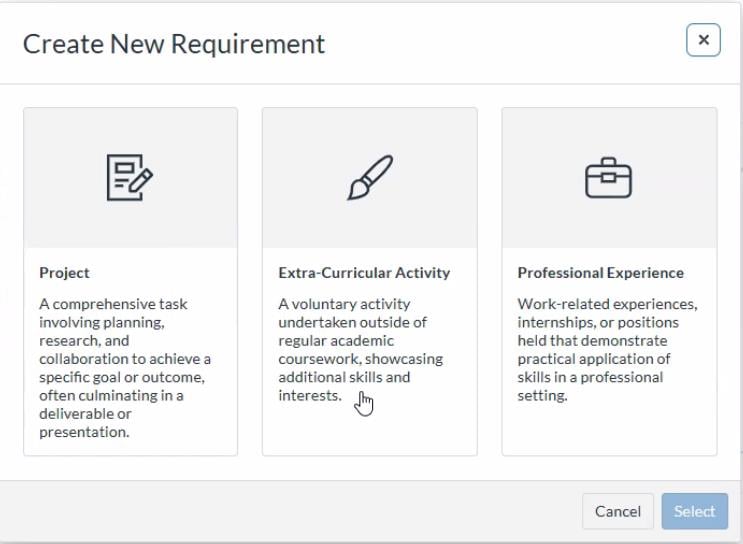
Task: Click the "Create New Requirement" dialog heading
Action: coord(174,44)
